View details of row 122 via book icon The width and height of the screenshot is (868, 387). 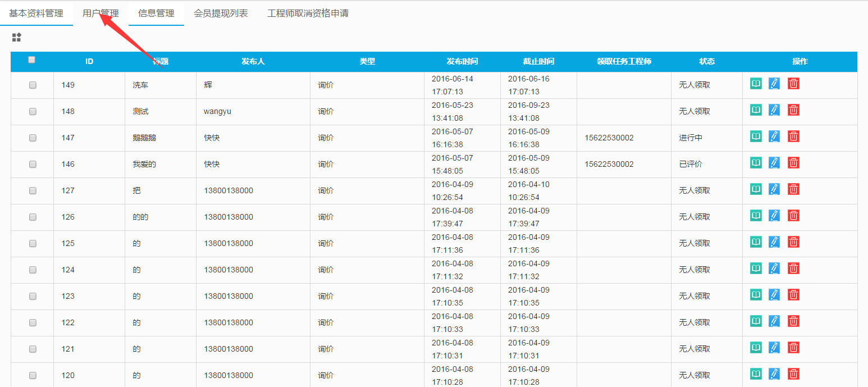pyautogui.click(x=756, y=321)
